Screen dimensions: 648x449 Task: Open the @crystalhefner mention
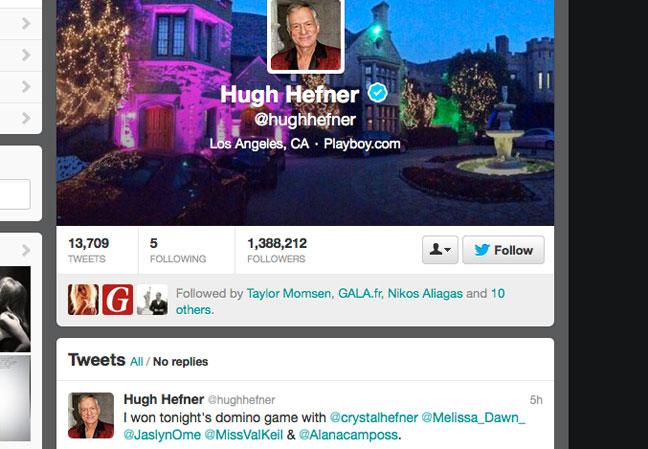pyautogui.click(x=374, y=418)
